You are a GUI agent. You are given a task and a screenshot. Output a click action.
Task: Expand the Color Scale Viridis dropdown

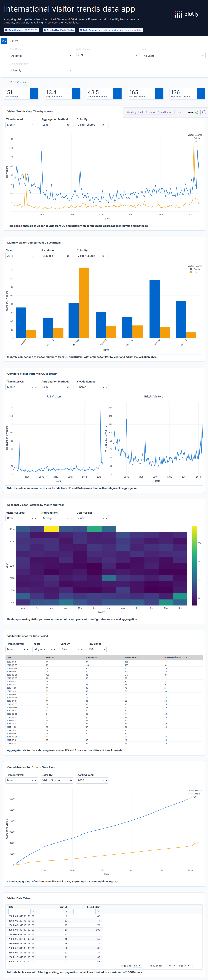pyautogui.click(x=106, y=518)
